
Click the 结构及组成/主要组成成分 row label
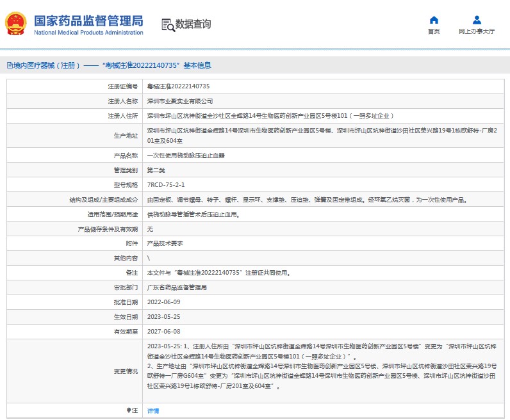pyautogui.click(x=103, y=200)
